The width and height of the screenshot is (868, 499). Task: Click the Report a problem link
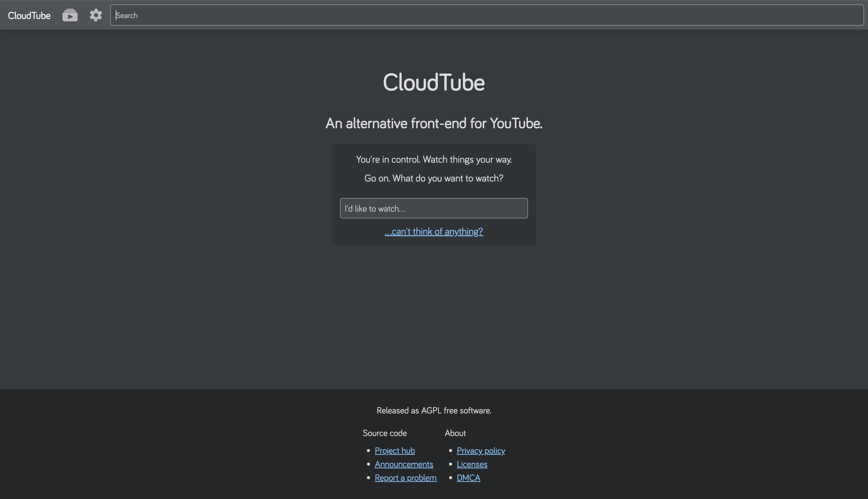pyautogui.click(x=406, y=478)
